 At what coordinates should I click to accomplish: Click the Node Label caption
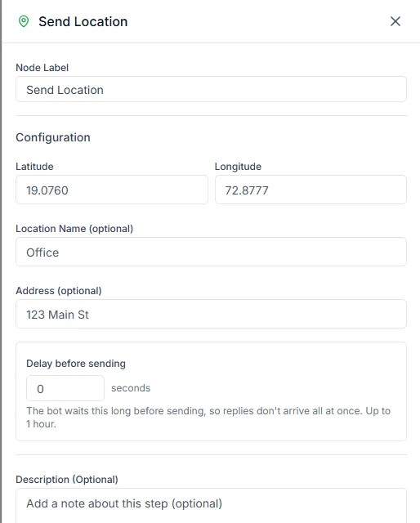(x=42, y=68)
